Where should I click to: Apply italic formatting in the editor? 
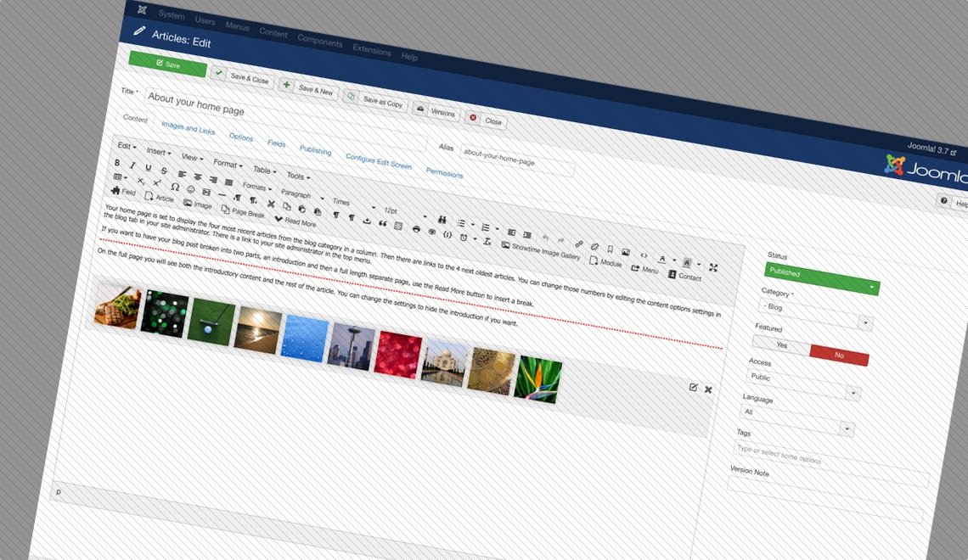pyautogui.click(x=132, y=165)
